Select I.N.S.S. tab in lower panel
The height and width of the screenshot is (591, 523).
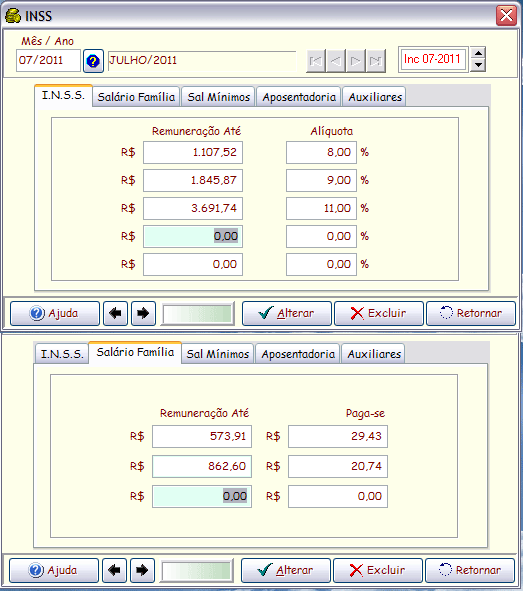(62, 354)
